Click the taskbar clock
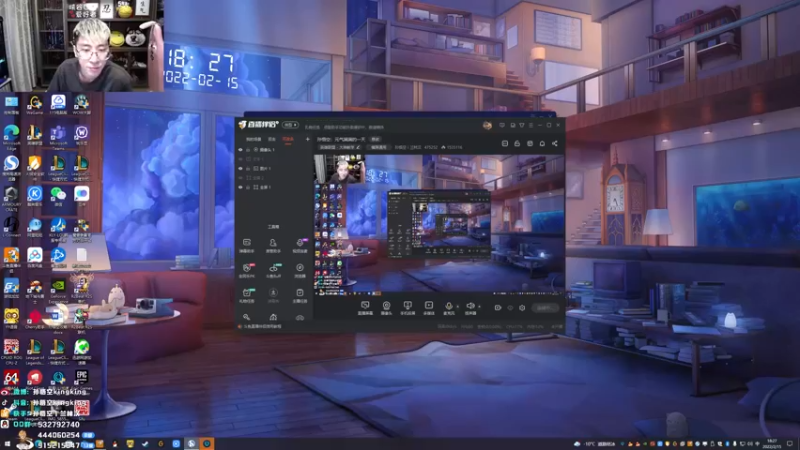The image size is (800, 450). pyautogui.click(x=772, y=444)
